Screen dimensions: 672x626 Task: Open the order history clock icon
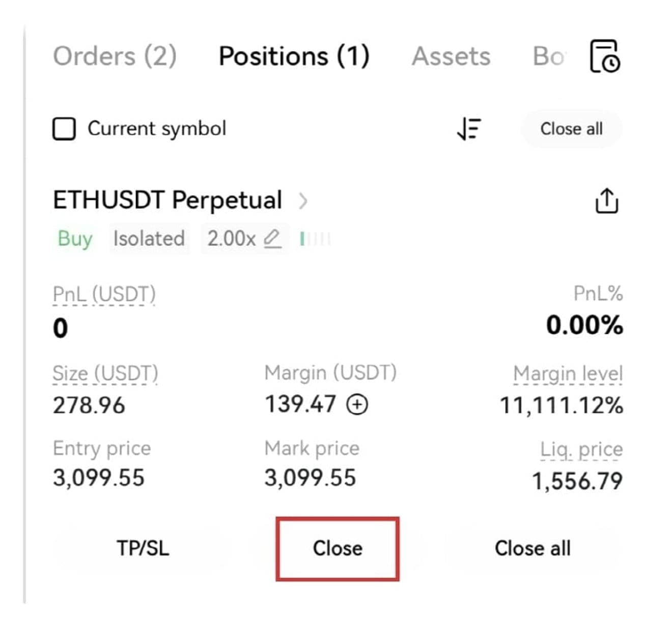[605, 56]
